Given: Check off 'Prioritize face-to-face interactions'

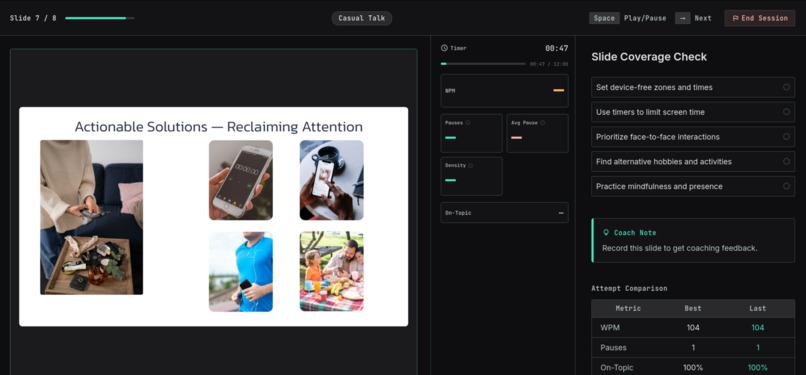Looking at the screenshot, I should click(786, 137).
